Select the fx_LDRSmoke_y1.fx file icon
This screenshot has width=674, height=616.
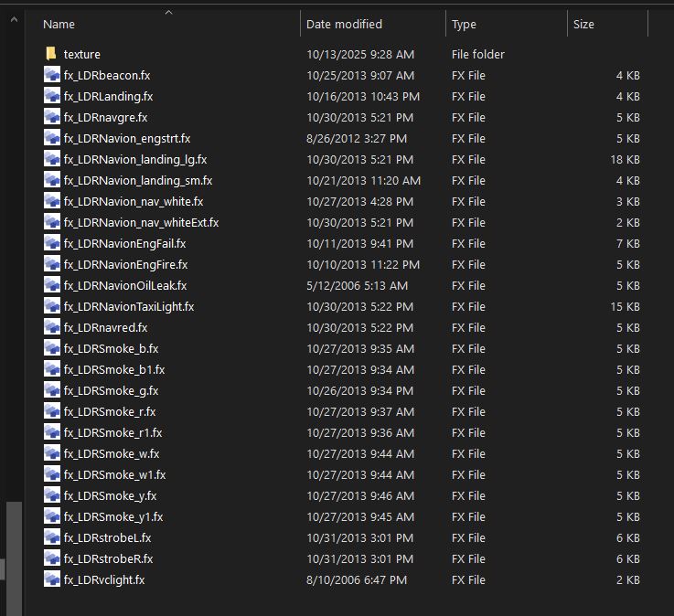[52, 516]
